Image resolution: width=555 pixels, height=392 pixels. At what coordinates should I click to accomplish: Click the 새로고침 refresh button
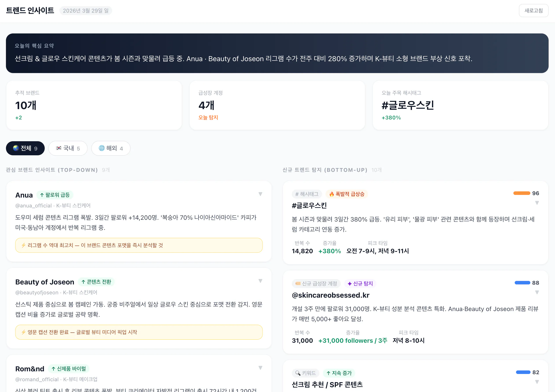click(x=533, y=11)
